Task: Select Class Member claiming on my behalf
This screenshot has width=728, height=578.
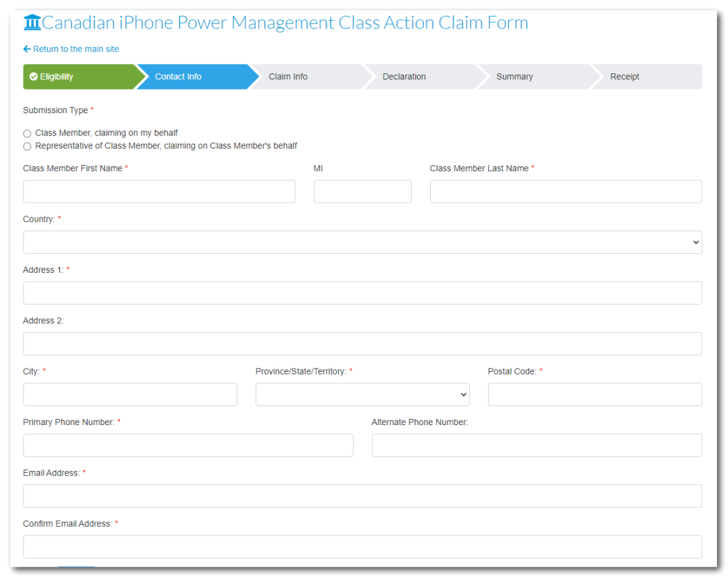Action: [x=28, y=133]
